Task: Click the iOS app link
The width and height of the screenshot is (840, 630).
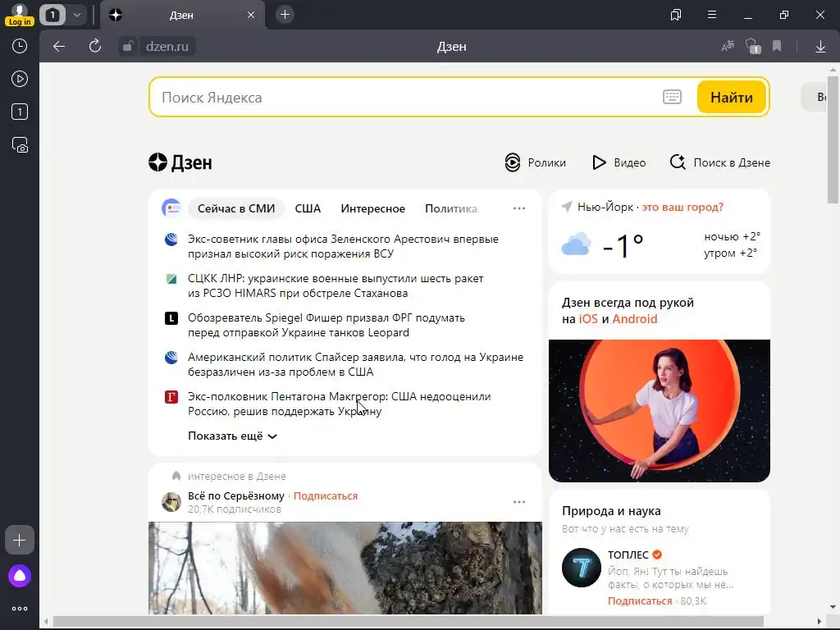Action: tap(587, 319)
